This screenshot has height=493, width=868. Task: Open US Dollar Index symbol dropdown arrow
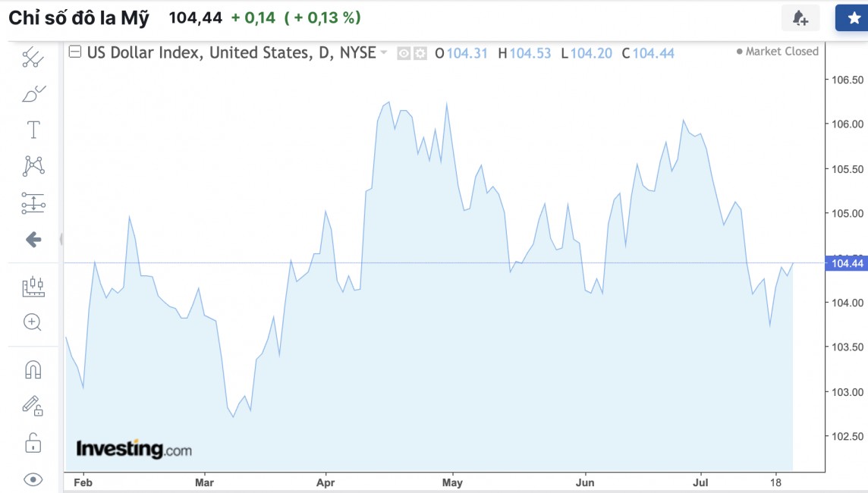coord(384,52)
